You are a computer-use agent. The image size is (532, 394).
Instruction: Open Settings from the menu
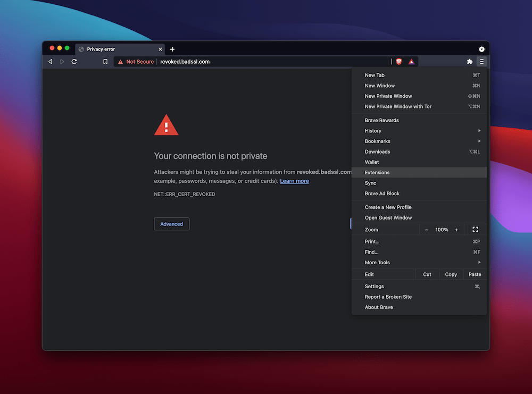click(x=374, y=286)
